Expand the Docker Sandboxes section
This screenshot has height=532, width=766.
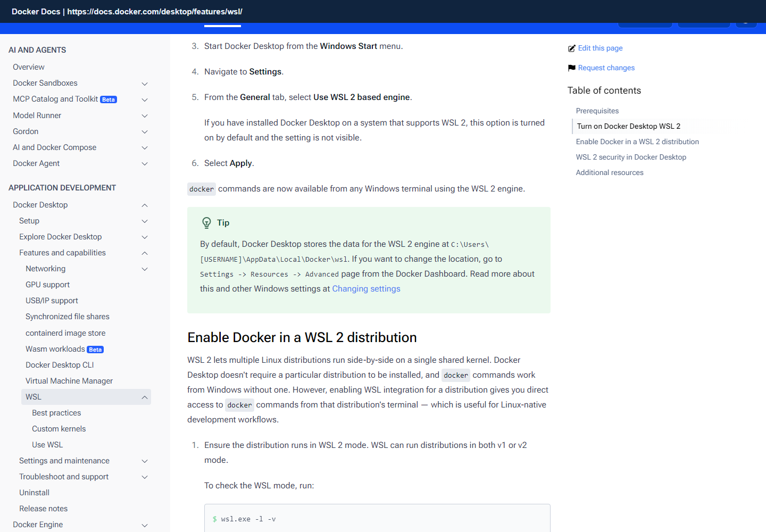click(145, 84)
